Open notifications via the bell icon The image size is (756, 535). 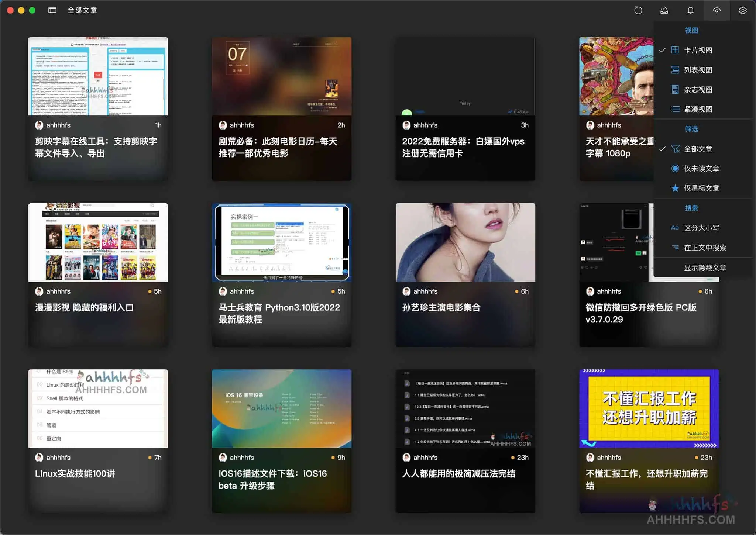pos(690,10)
